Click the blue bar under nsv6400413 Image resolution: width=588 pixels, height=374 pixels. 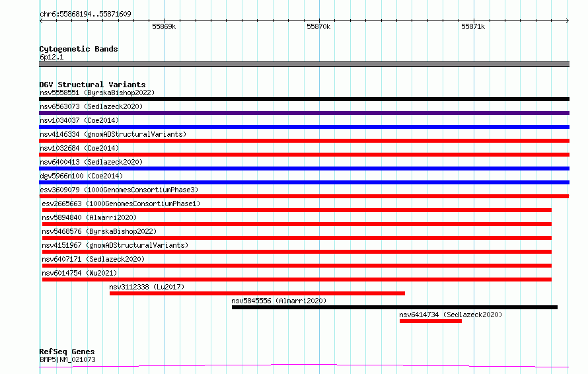point(304,168)
